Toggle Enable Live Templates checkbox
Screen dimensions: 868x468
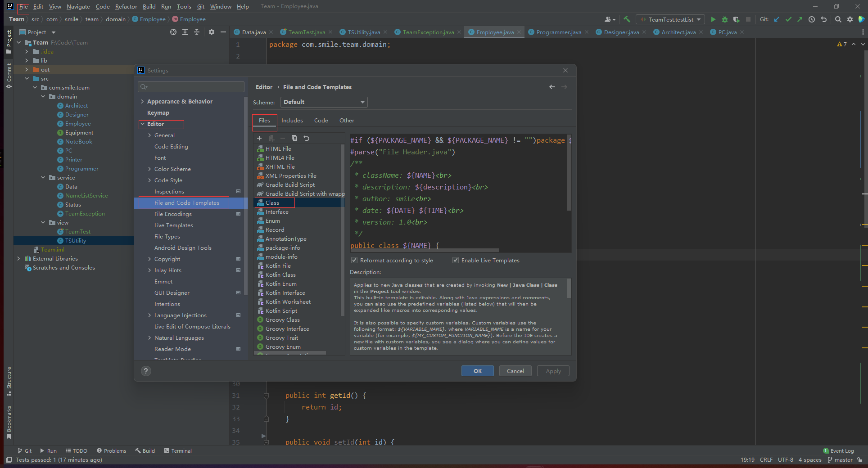(456, 260)
